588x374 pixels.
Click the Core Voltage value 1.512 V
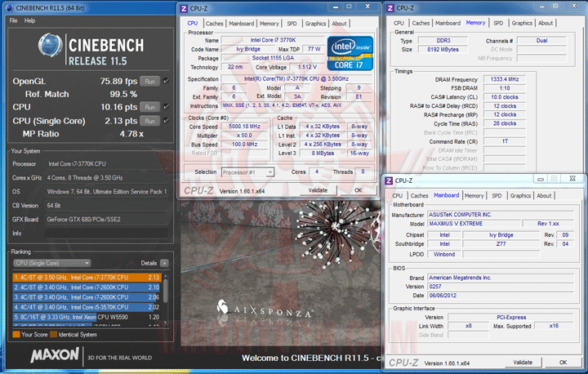(307, 67)
